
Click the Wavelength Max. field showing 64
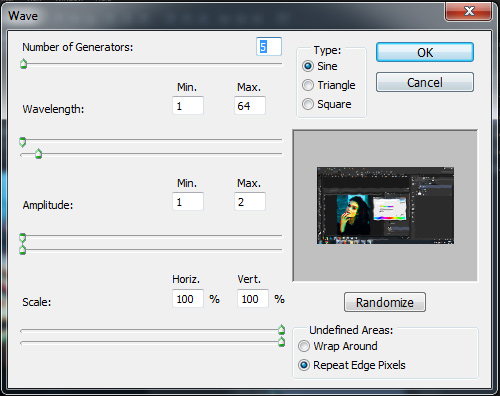[250, 106]
